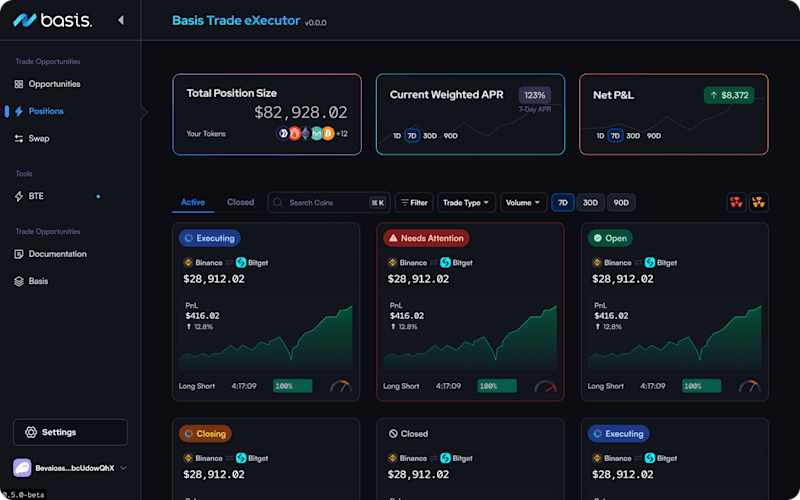Image resolution: width=800 pixels, height=500 pixels.
Task: Click the BTE bolt outline icon
Action: [x=19, y=196]
